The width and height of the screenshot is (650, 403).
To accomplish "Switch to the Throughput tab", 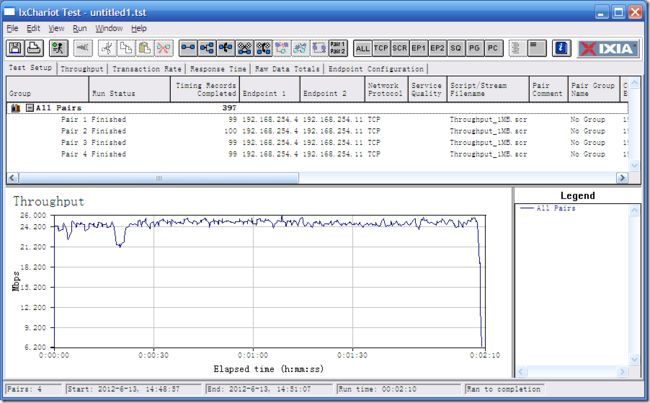I will point(82,69).
